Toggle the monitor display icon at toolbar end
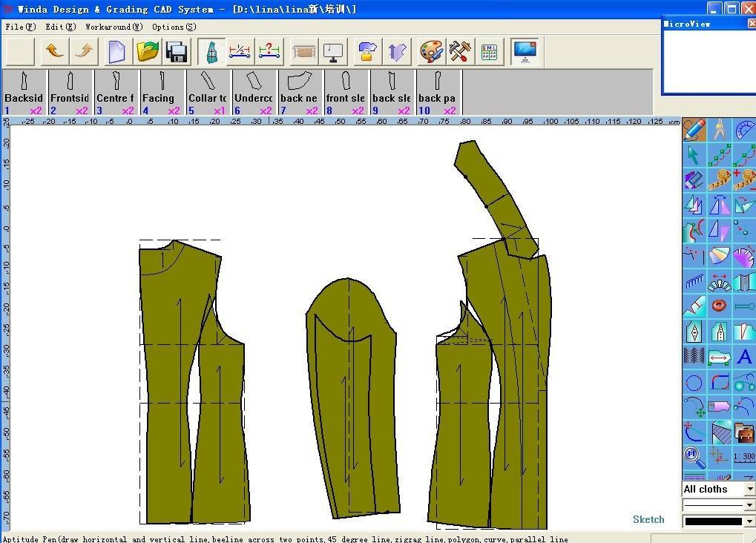The height and width of the screenshot is (543, 756). point(525,51)
